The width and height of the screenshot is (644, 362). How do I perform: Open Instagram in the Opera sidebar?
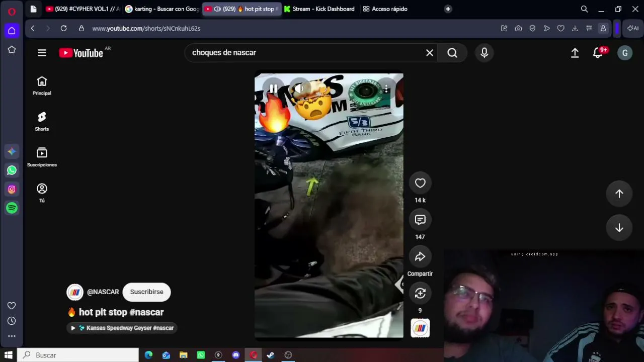tap(12, 190)
